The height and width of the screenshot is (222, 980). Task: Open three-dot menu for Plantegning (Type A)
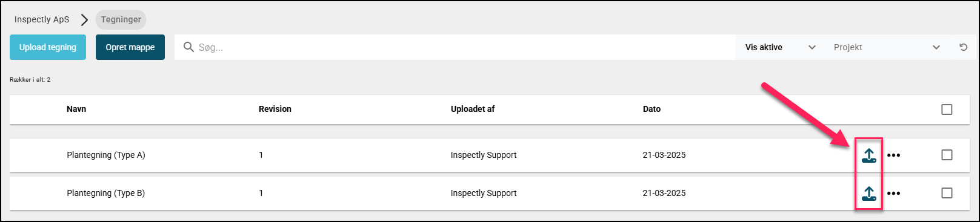point(893,155)
